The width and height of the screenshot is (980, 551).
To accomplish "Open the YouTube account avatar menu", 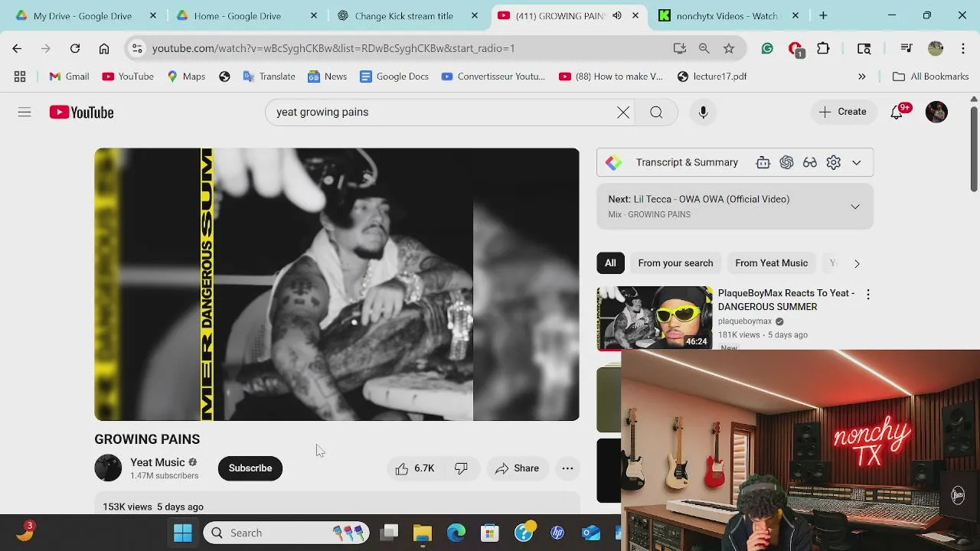I will (936, 112).
